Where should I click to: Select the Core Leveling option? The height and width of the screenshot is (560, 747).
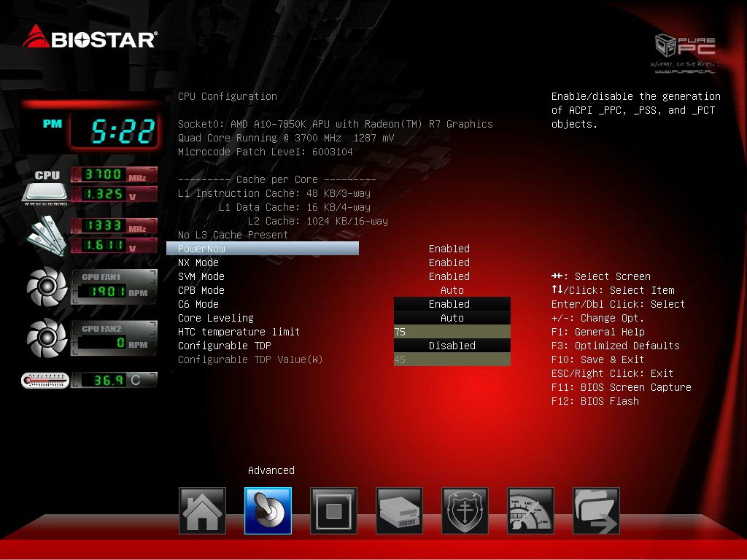216,318
